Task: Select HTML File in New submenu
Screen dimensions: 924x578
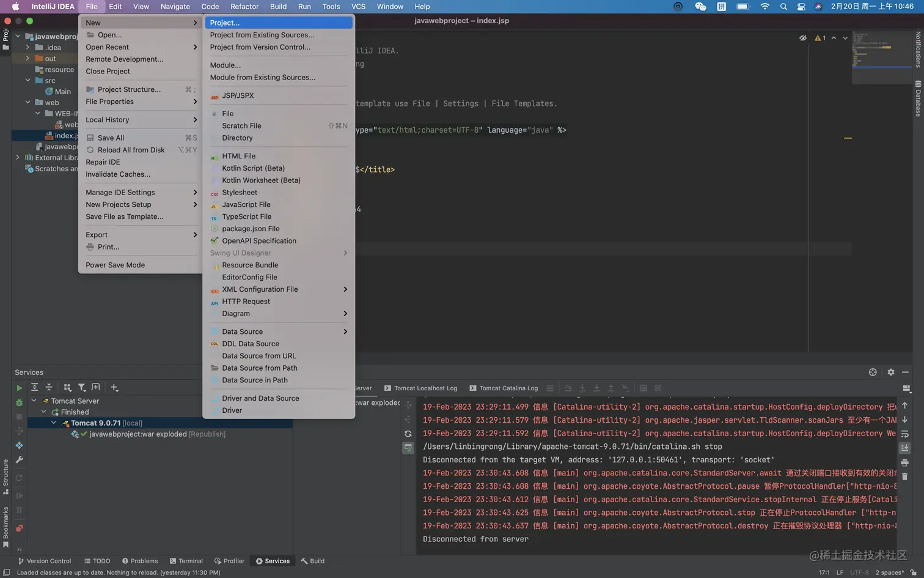Action: pyautogui.click(x=279, y=156)
